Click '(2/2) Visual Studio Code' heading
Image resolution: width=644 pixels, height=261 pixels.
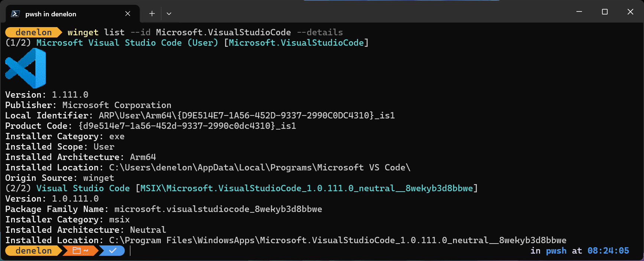(68, 188)
